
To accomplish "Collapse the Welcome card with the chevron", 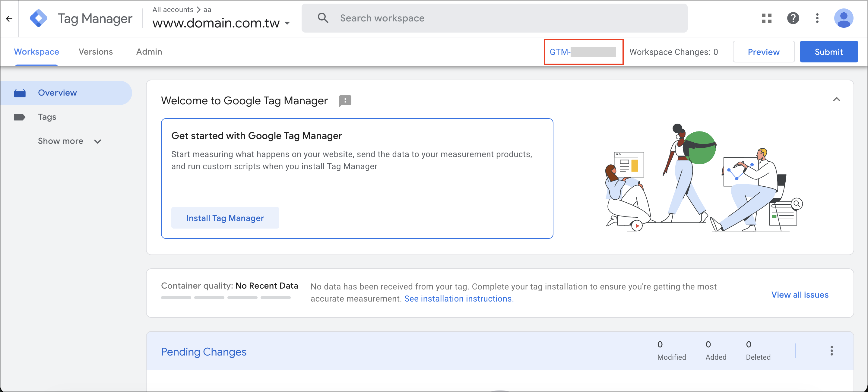I will (836, 99).
